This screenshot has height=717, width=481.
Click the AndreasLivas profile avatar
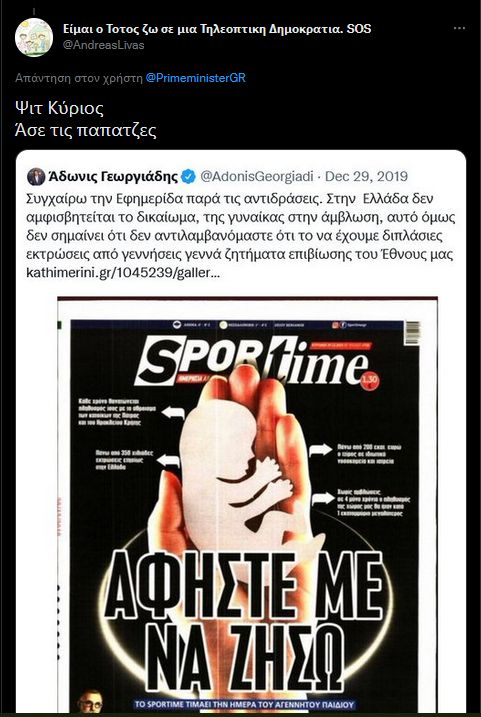coord(34,37)
